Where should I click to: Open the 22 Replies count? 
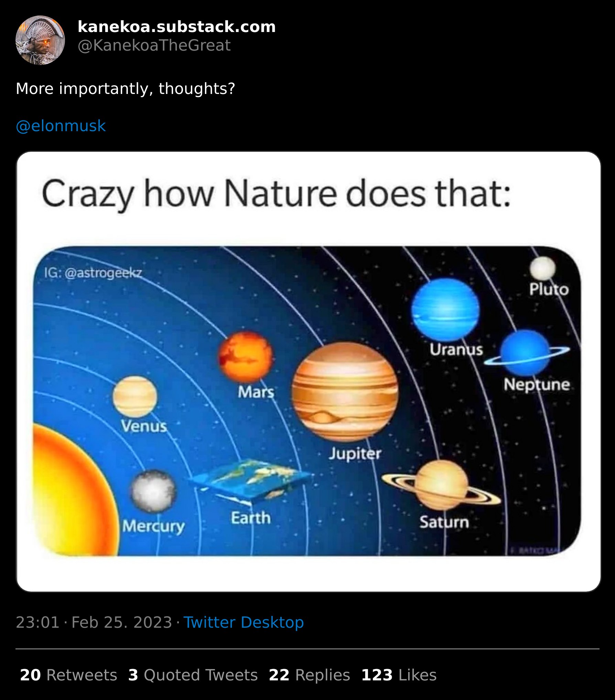[309, 675]
